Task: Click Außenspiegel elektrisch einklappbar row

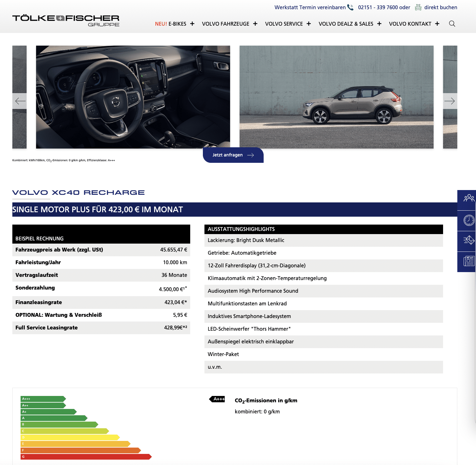Action: point(324,342)
